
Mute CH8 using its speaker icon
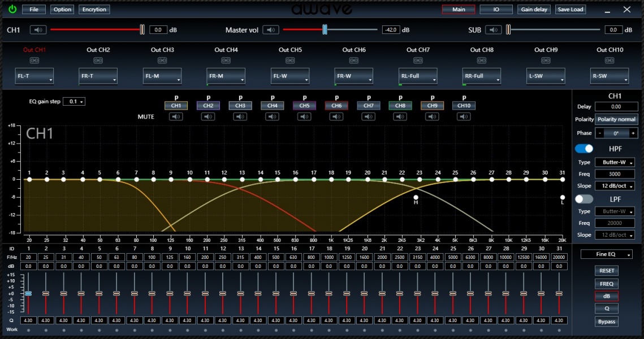point(400,116)
